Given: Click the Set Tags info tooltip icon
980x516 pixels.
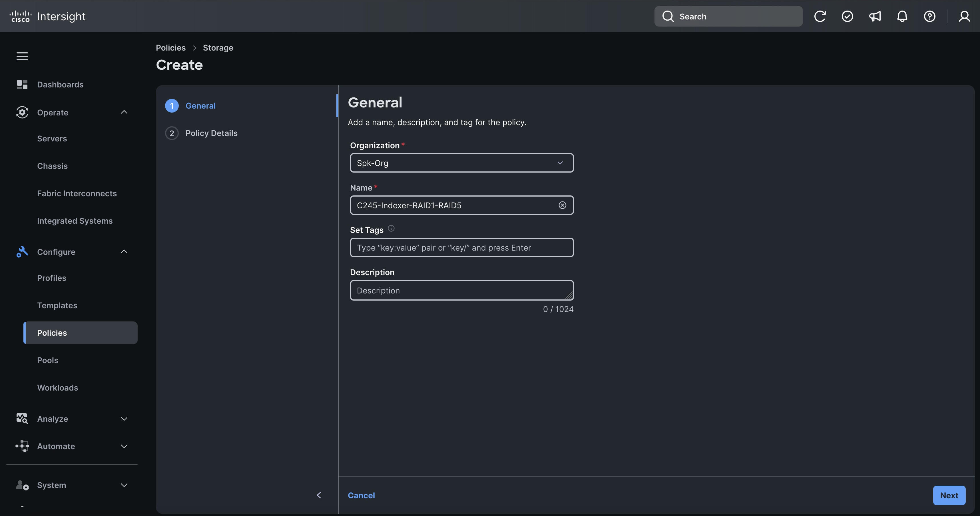Looking at the screenshot, I should [x=391, y=228].
